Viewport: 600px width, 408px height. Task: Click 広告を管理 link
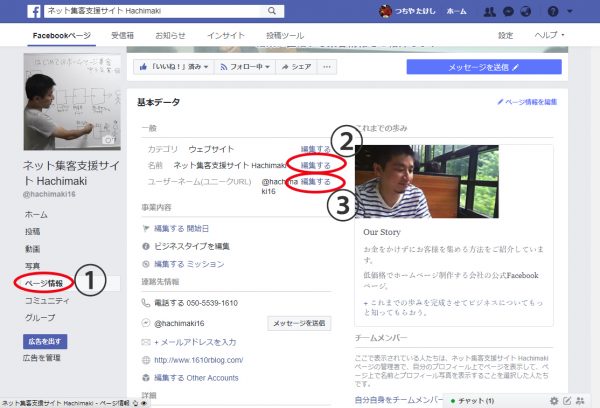click(x=41, y=358)
